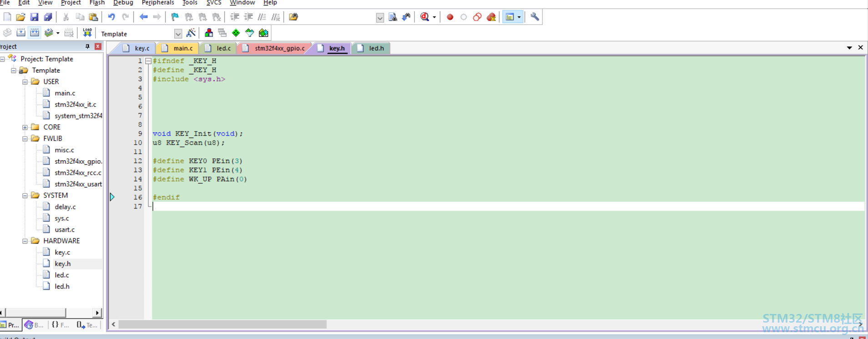This screenshot has width=868, height=339.
Task: Open the find text combo dropdown
Action: (x=380, y=17)
